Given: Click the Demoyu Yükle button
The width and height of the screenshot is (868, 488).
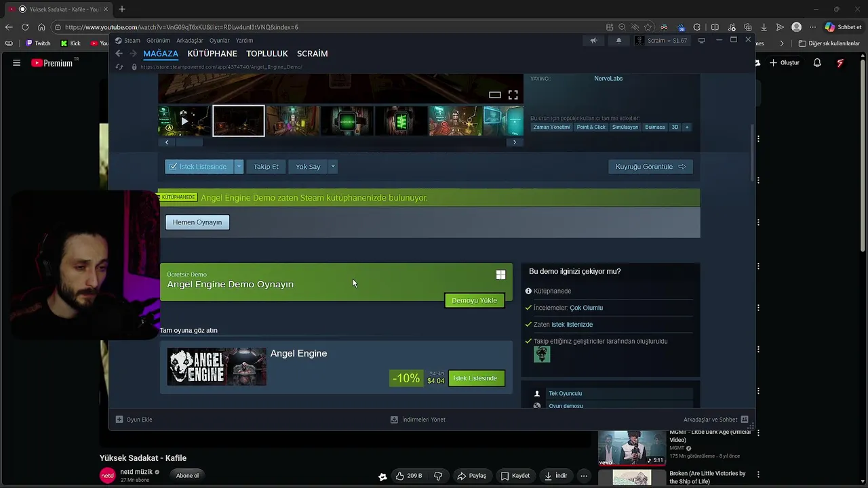Looking at the screenshot, I should pyautogui.click(x=474, y=300).
